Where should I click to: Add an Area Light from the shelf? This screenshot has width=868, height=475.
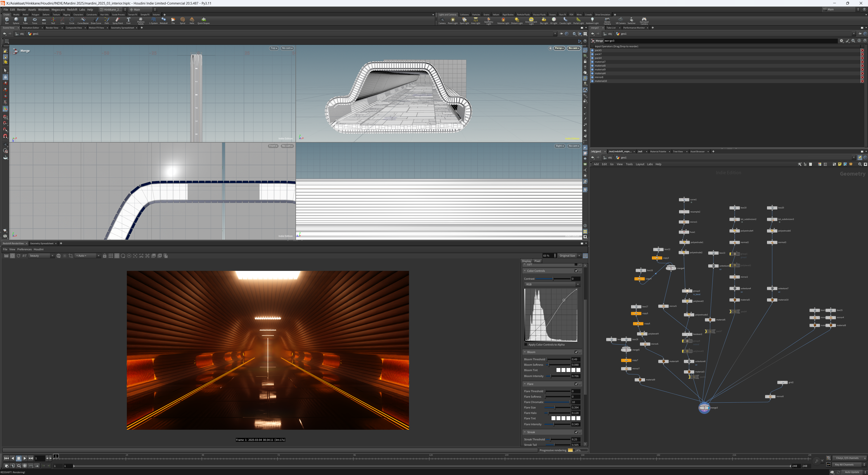tap(475, 21)
